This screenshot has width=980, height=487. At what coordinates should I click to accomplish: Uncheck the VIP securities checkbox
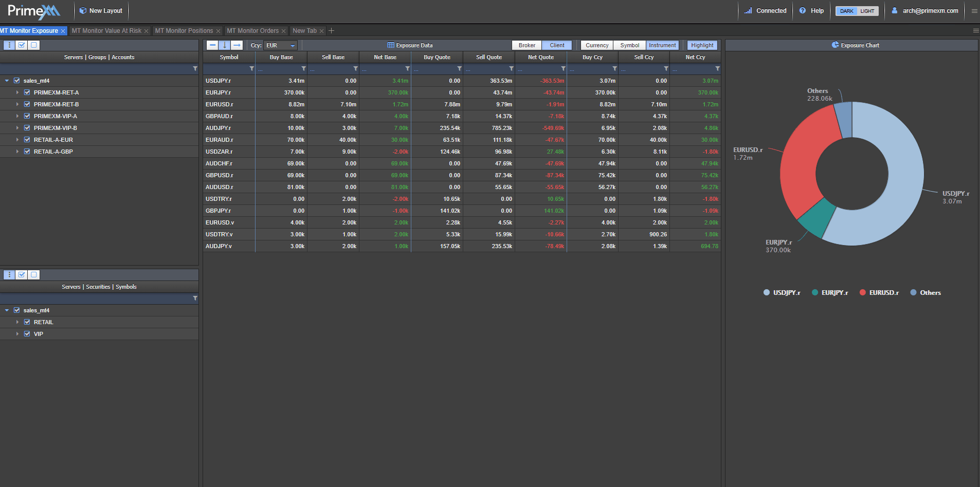[27, 334]
